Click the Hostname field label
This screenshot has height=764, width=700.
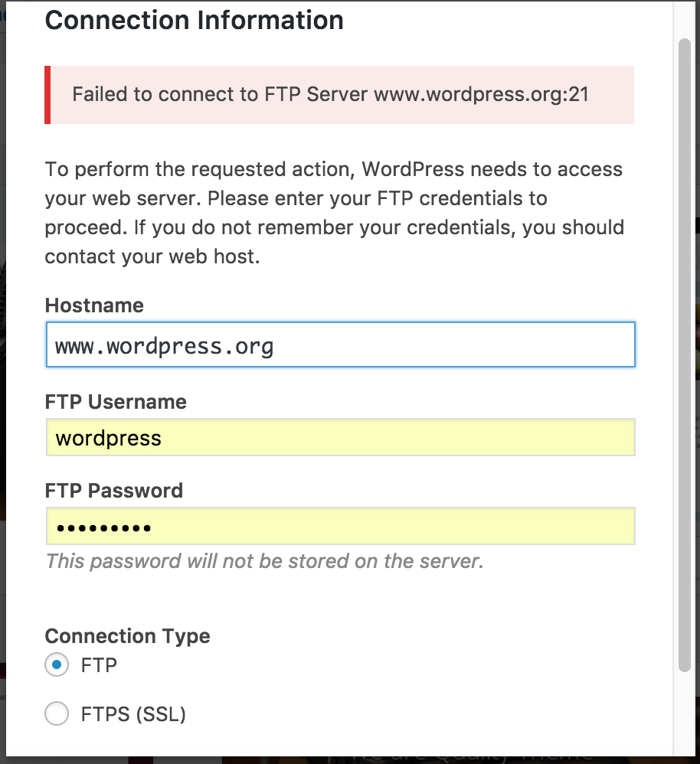click(x=94, y=305)
